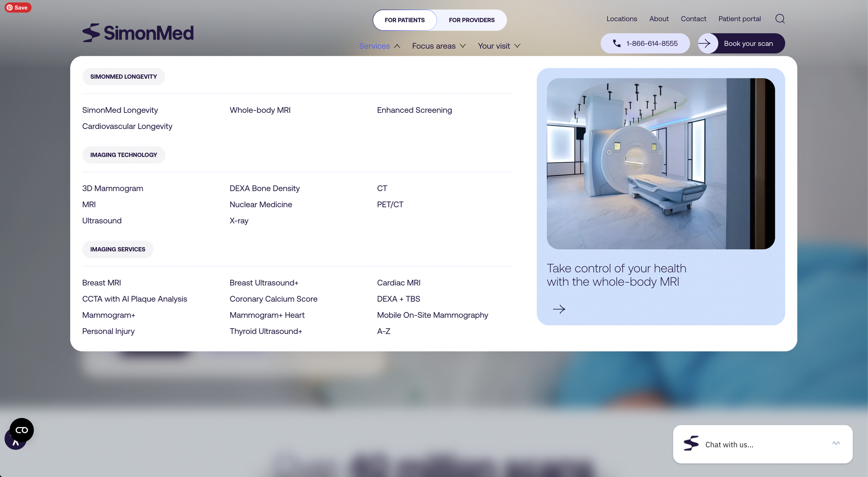Go to 3D Mammogram
This screenshot has width=868, height=477.
coord(112,188)
